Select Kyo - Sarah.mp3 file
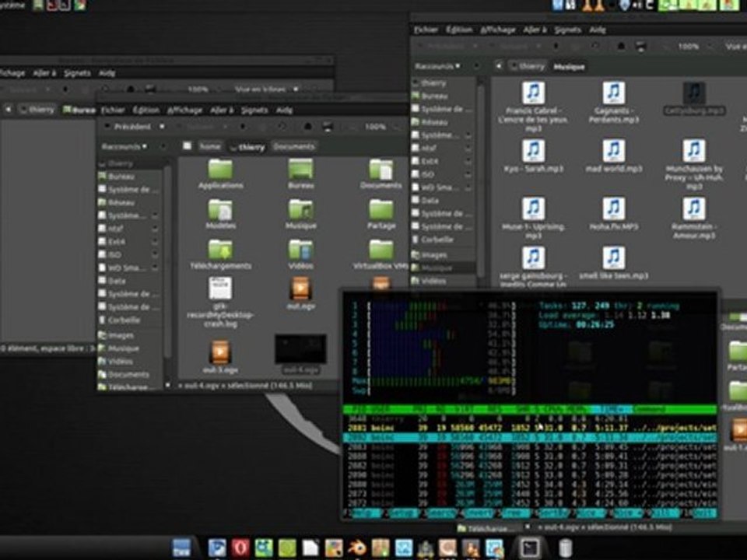 tap(534, 156)
